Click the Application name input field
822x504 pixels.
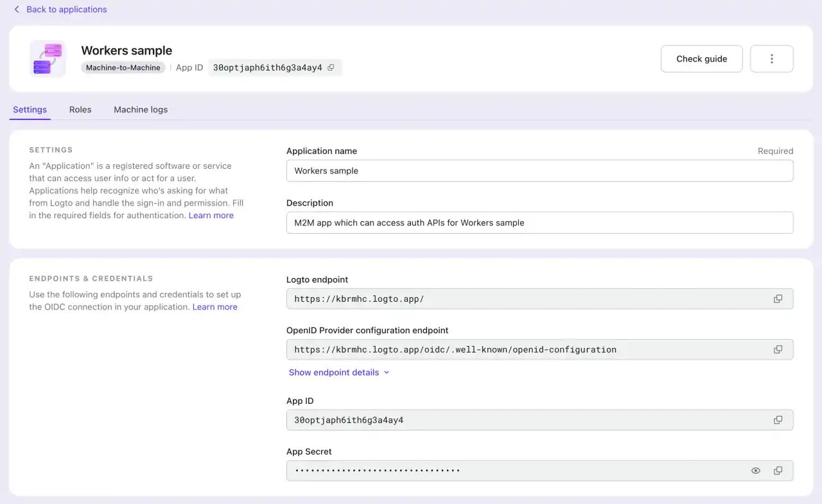coord(539,171)
